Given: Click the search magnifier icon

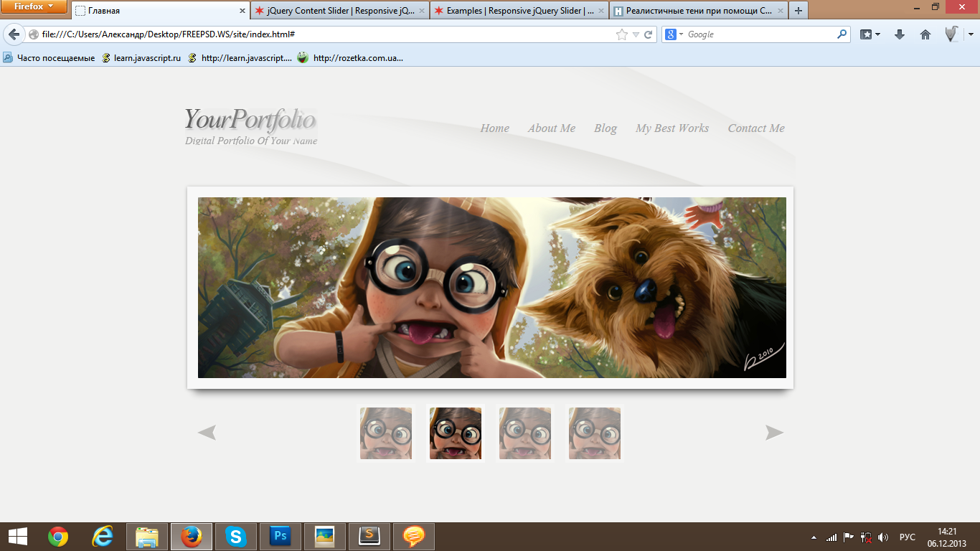Looking at the screenshot, I should (842, 34).
